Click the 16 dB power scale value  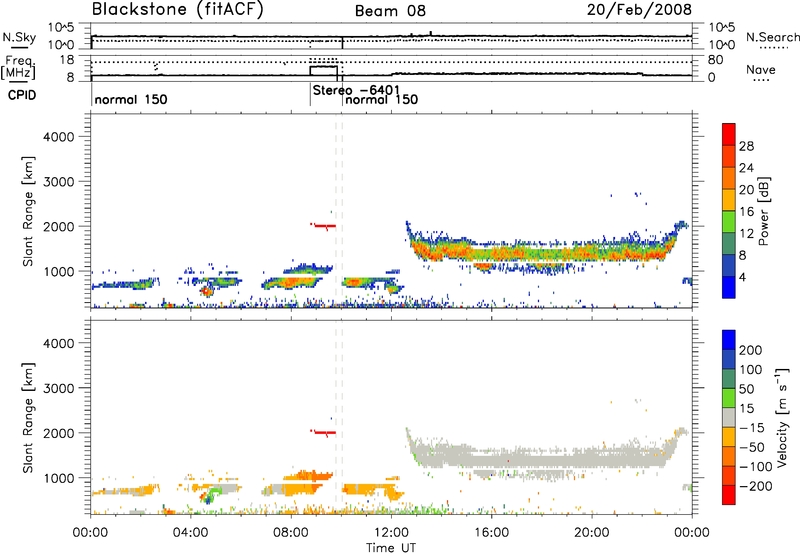coord(746,212)
